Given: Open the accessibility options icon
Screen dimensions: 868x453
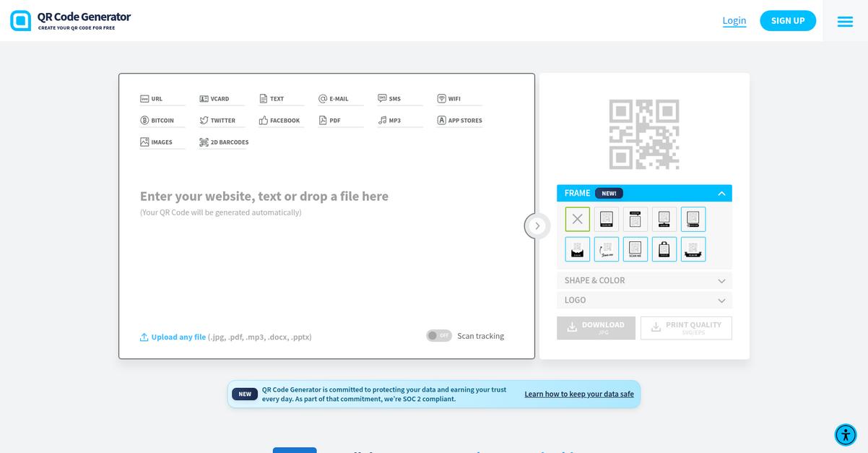Looking at the screenshot, I should [x=846, y=434].
